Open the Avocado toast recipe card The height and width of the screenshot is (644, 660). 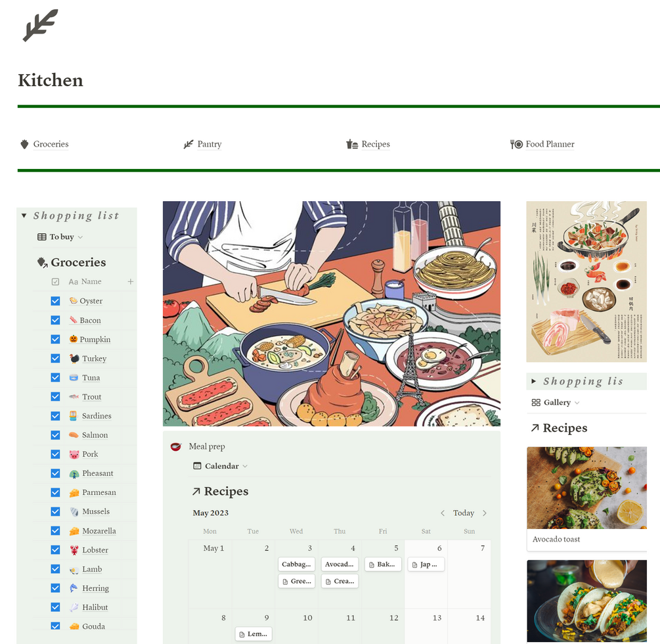[586, 499]
